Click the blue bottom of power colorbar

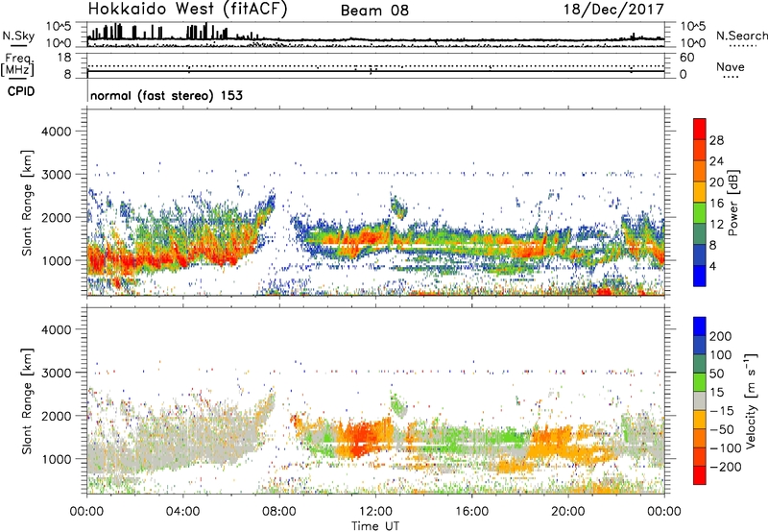pos(699,276)
